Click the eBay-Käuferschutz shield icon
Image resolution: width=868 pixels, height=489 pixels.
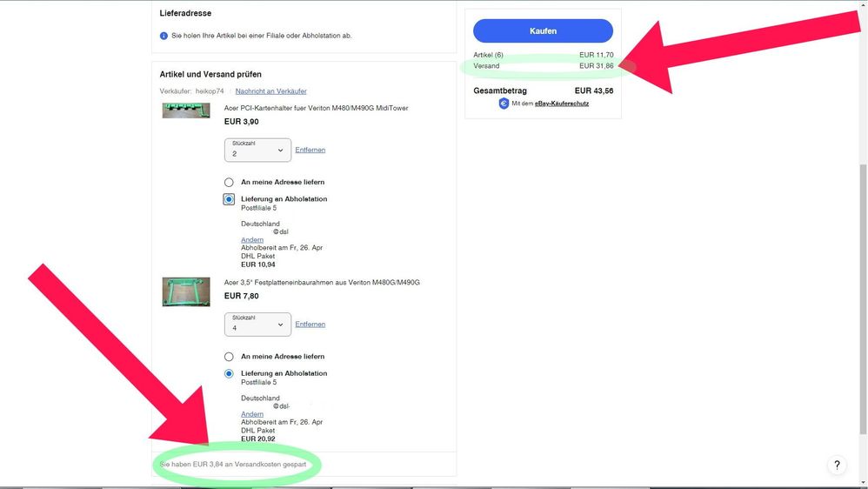click(504, 104)
